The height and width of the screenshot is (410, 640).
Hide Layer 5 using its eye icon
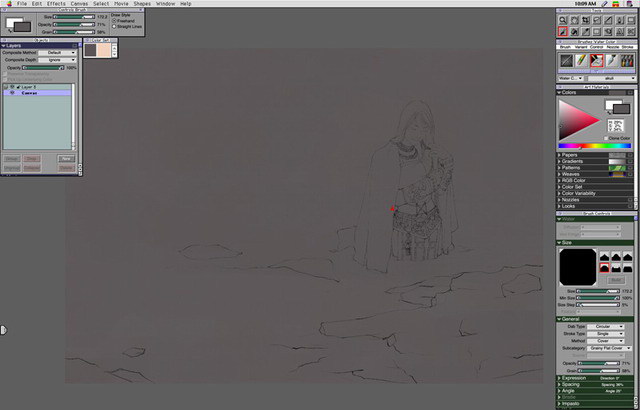point(12,87)
